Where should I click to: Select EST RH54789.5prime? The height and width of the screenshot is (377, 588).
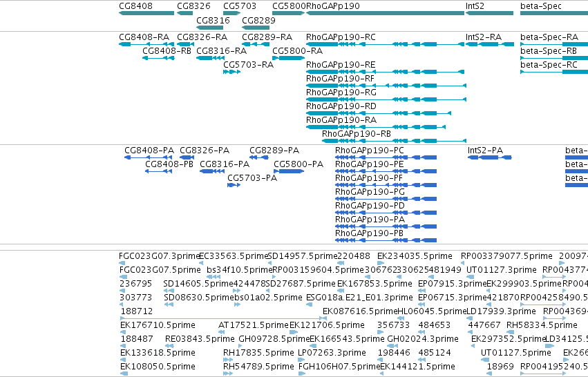tap(228, 374)
